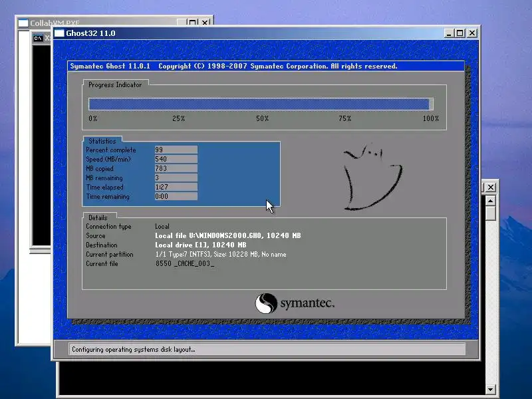Click the Percent complete value 99
The image size is (532, 399).
pyautogui.click(x=176, y=150)
